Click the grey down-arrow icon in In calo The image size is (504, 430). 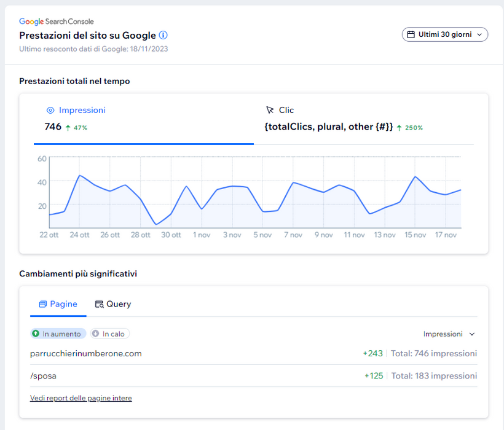pyautogui.click(x=95, y=334)
